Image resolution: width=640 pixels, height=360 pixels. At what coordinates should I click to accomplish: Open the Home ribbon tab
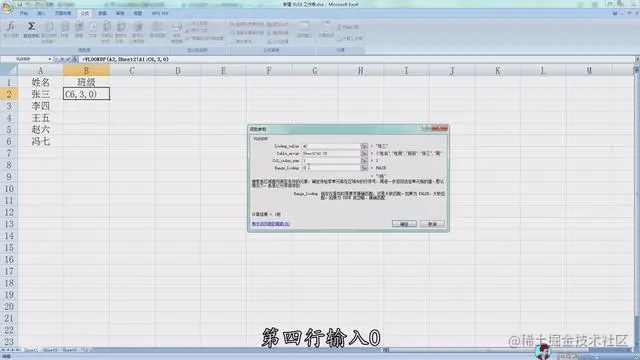coord(24,13)
